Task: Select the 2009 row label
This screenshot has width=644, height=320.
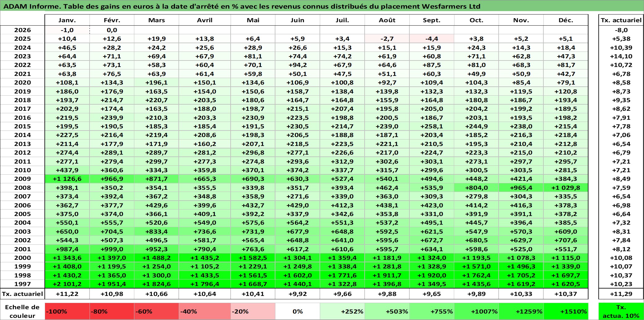Action: [x=23, y=179]
